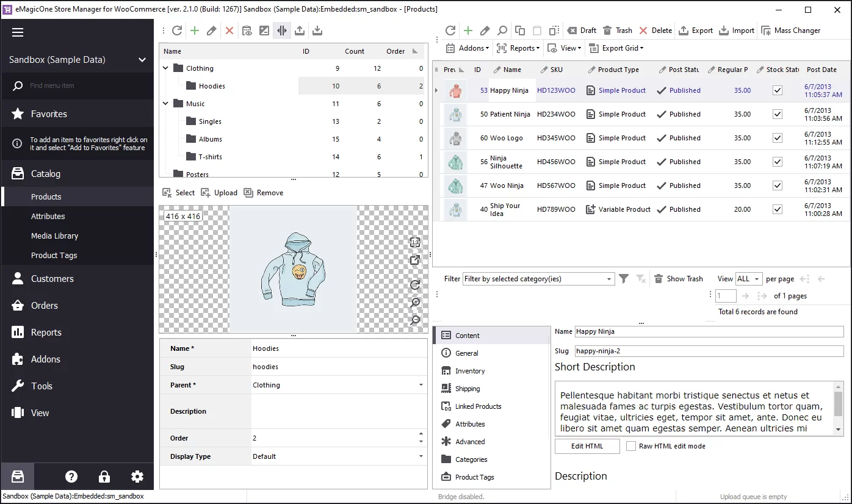The width and height of the screenshot is (852, 504).
Task: Click the Edit HTML button
Action: click(x=587, y=446)
